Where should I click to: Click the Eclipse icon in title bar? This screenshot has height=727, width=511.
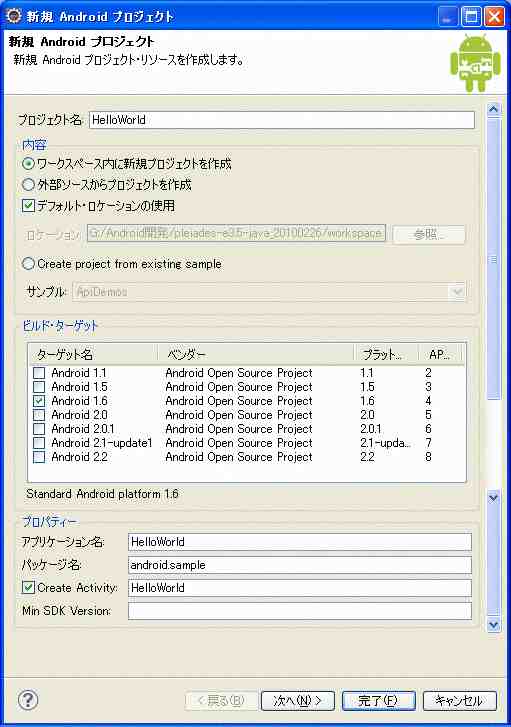(x=14, y=16)
